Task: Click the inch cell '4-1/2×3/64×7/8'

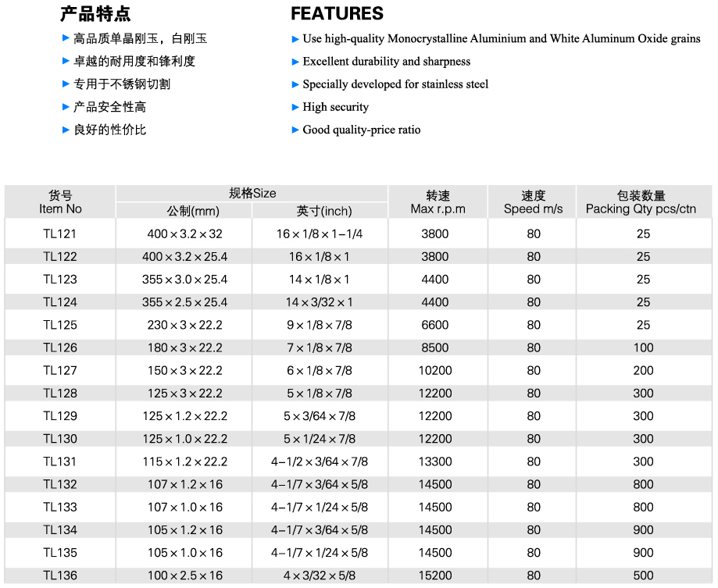Action: pyautogui.click(x=320, y=461)
